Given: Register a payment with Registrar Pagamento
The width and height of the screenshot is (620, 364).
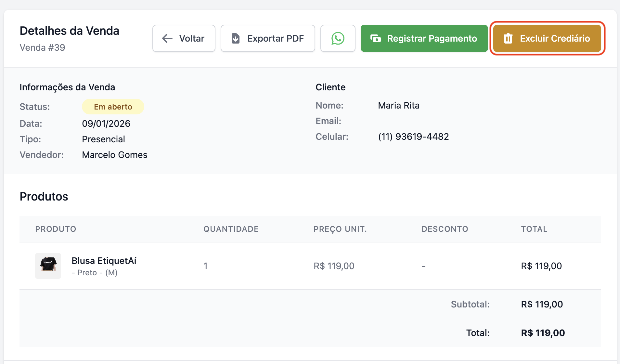Looking at the screenshot, I should tap(424, 38).
